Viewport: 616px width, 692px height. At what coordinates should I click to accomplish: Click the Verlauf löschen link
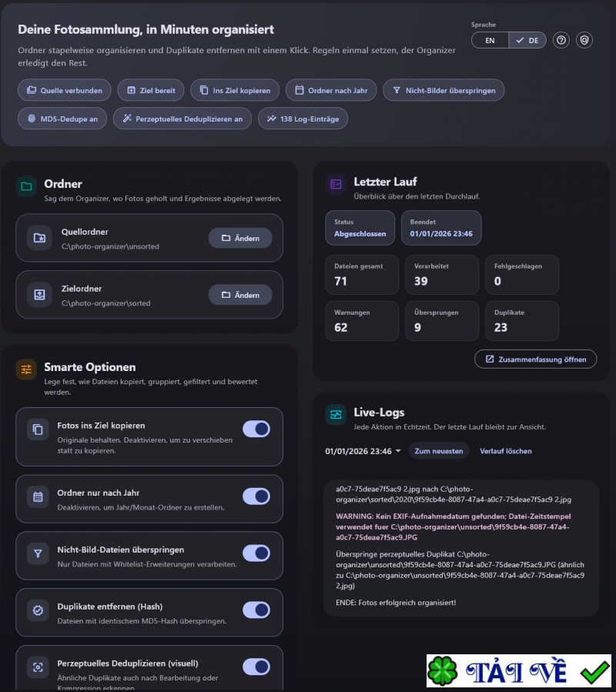[x=505, y=451]
